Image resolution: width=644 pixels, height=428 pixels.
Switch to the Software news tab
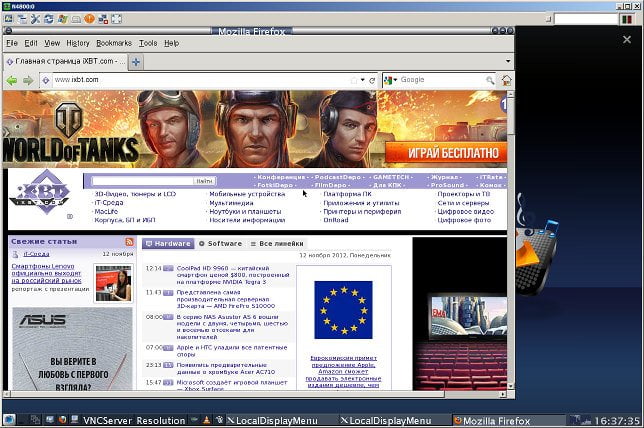221,244
